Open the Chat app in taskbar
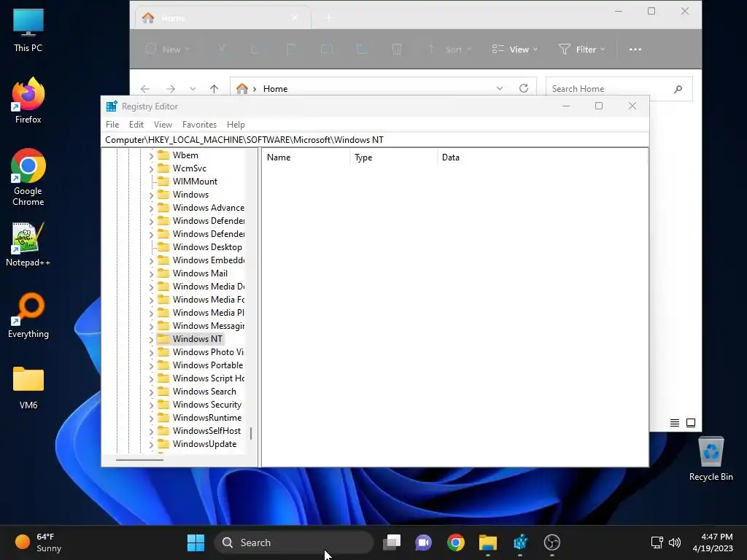 tap(424, 542)
